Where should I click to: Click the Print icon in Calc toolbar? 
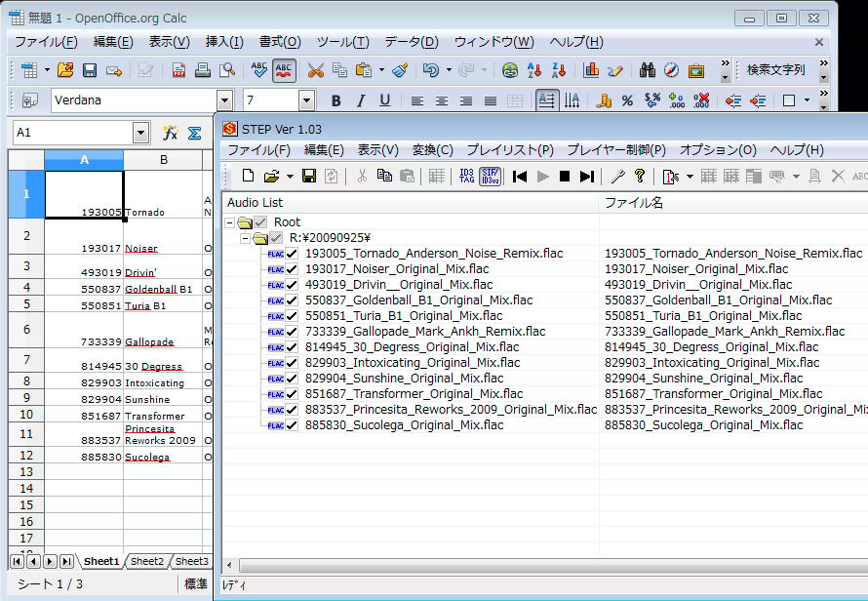203,70
